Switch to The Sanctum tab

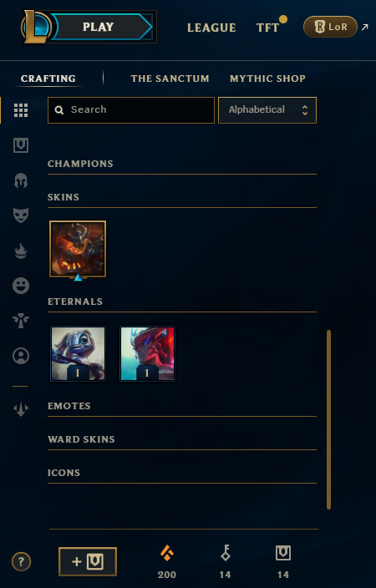pos(170,79)
